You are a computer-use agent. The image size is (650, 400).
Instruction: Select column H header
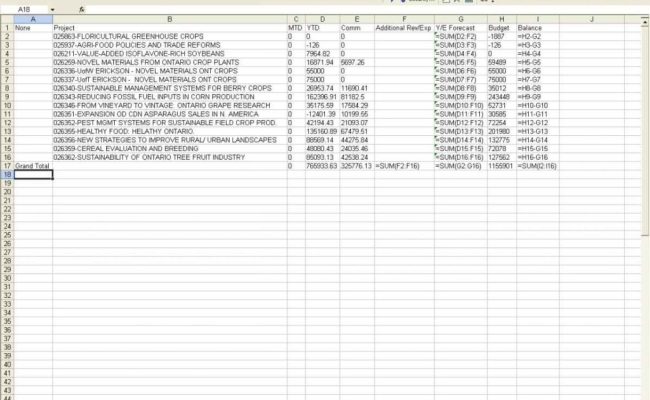click(502, 19)
